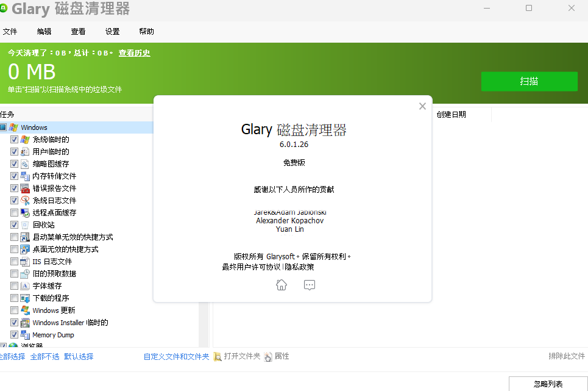Click the 系统日志文件 item icon
Image resolution: width=588 pixels, height=391 pixels.
tap(25, 200)
